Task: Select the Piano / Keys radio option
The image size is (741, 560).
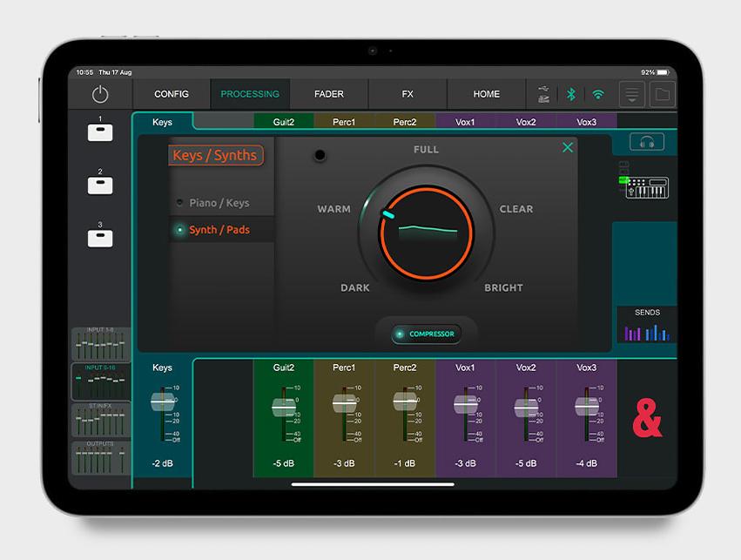Action: click(219, 203)
